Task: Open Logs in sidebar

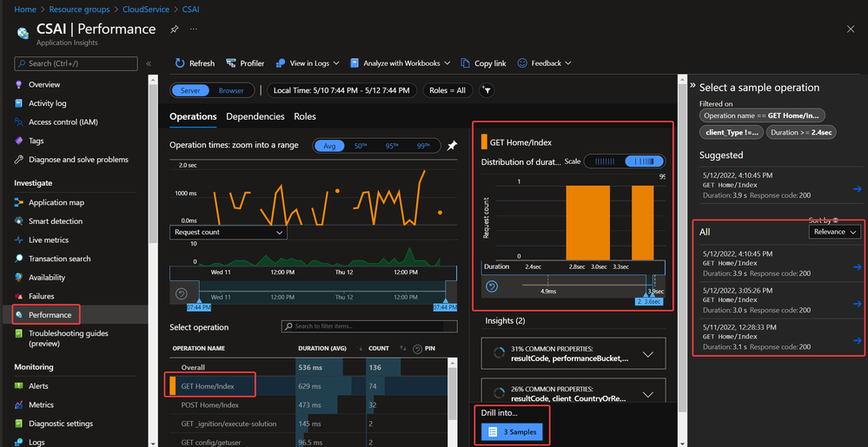Action: click(x=36, y=442)
